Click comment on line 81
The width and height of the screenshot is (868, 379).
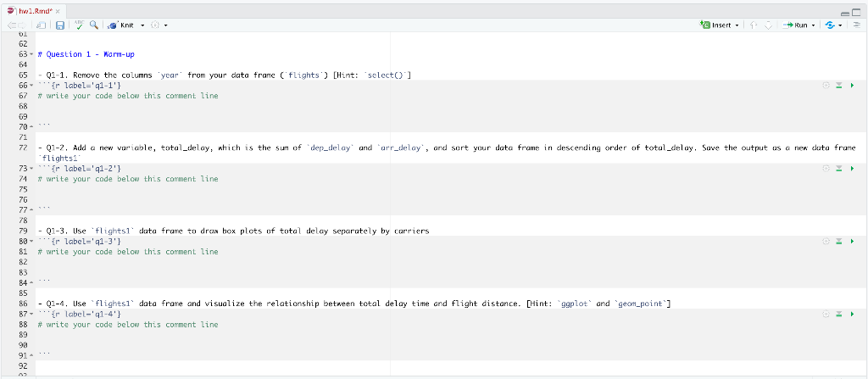pyautogui.click(x=128, y=252)
